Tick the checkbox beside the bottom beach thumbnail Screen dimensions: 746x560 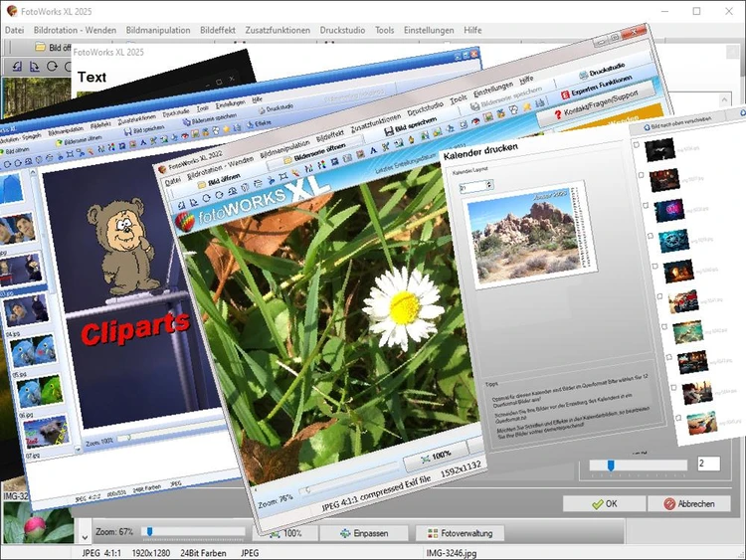click(x=678, y=418)
